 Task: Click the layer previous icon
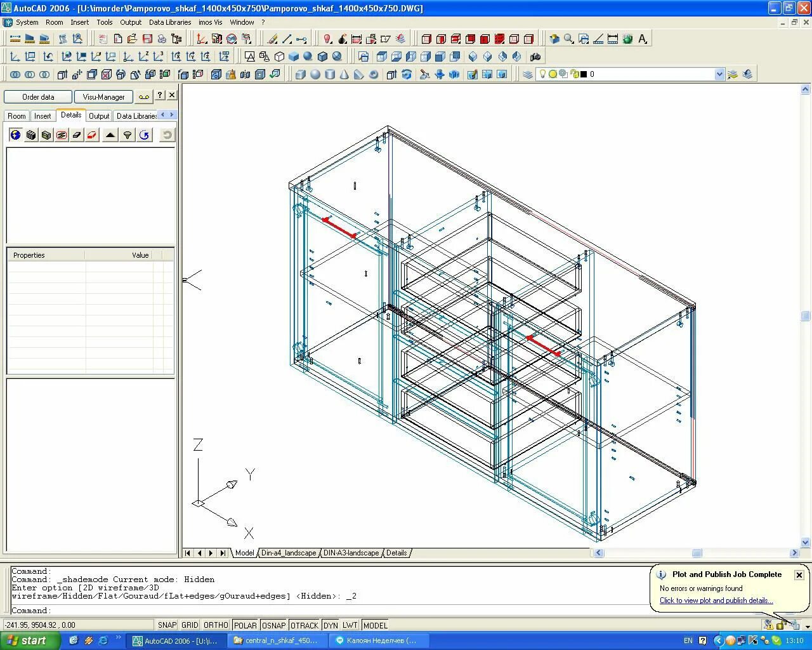point(747,74)
